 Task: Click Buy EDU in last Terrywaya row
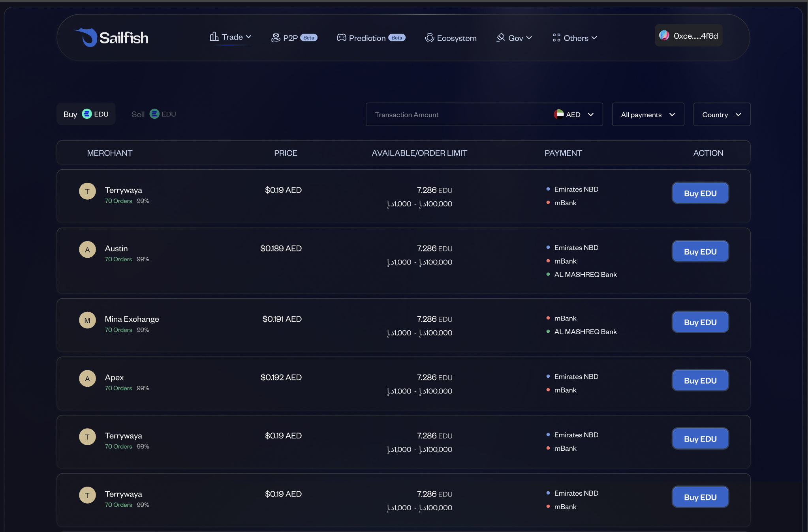pos(700,497)
